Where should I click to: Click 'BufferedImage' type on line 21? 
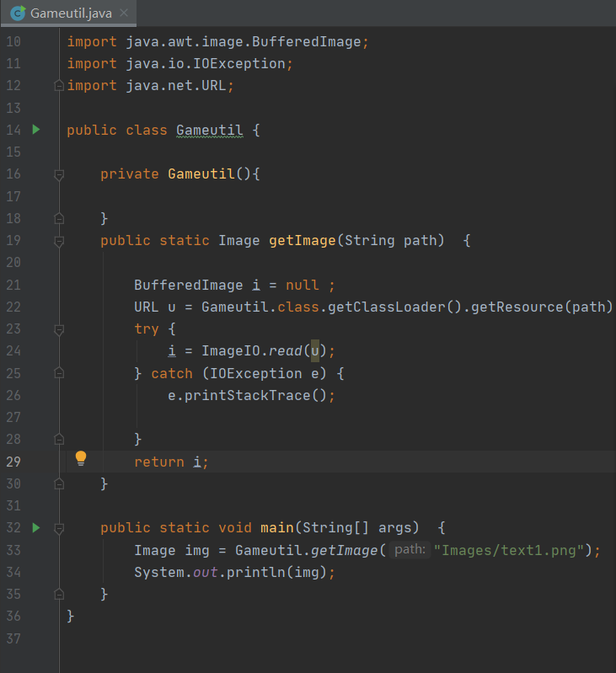pyautogui.click(x=189, y=285)
